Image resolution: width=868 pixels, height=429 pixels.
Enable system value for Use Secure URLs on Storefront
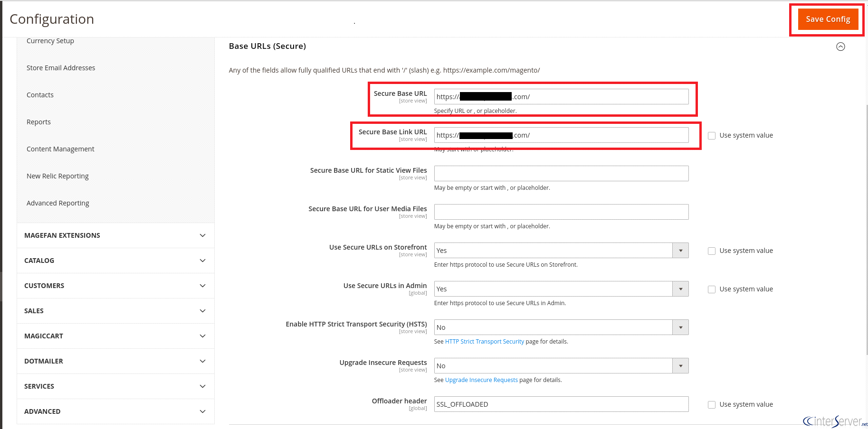point(711,251)
